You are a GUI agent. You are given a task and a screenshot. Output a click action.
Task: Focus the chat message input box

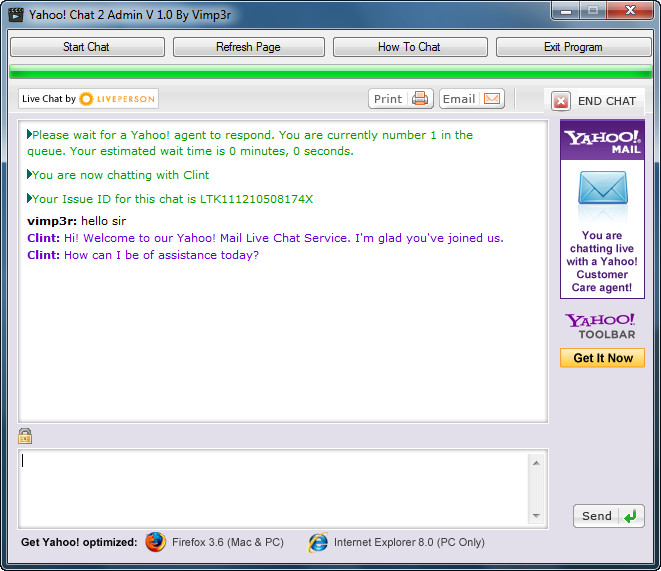point(273,489)
